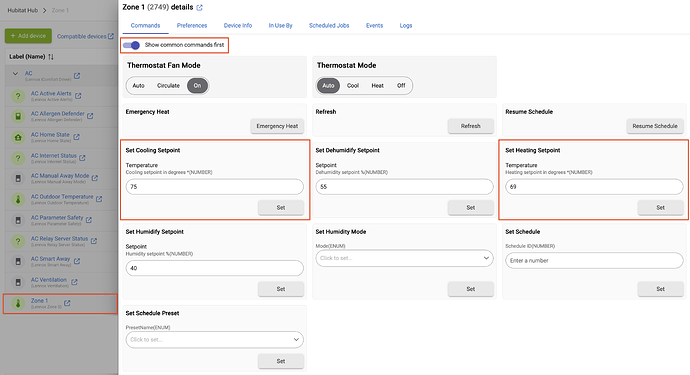The width and height of the screenshot is (690, 375).
Task: Click the Dehumidify Setpoint field
Action: pos(404,187)
